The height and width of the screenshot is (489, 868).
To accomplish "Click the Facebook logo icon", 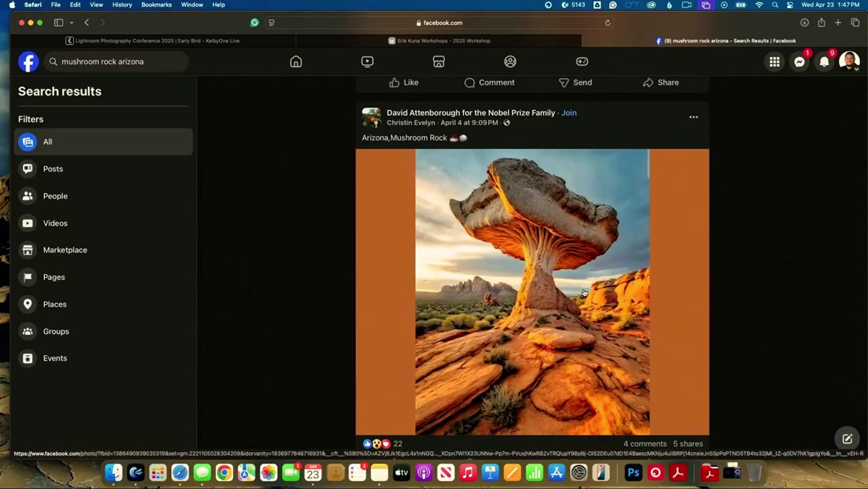I will (x=28, y=61).
